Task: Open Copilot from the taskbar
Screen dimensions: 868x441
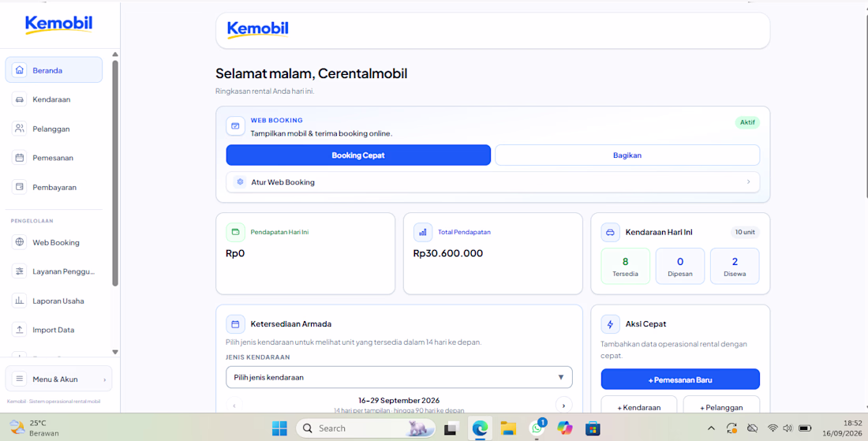Action: [565, 428]
